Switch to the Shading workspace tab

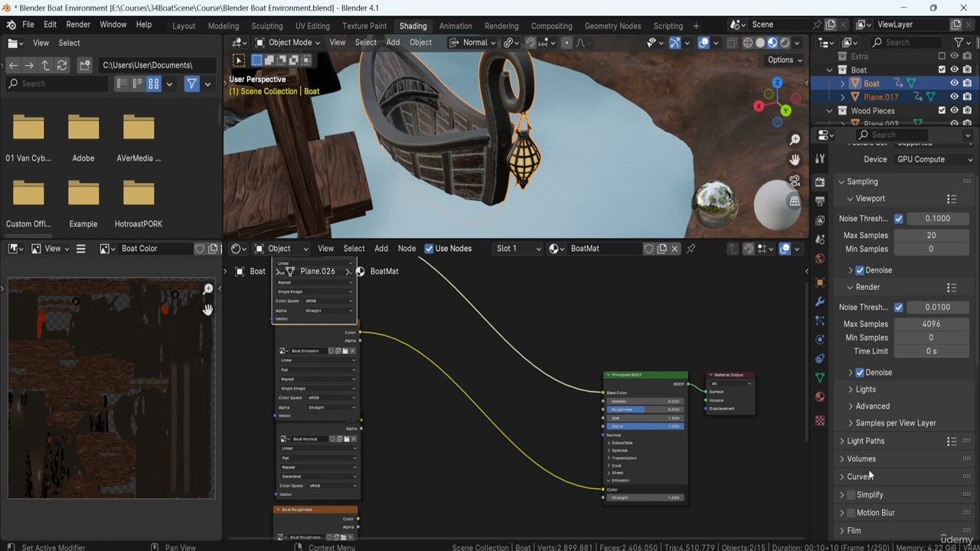pyautogui.click(x=413, y=26)
